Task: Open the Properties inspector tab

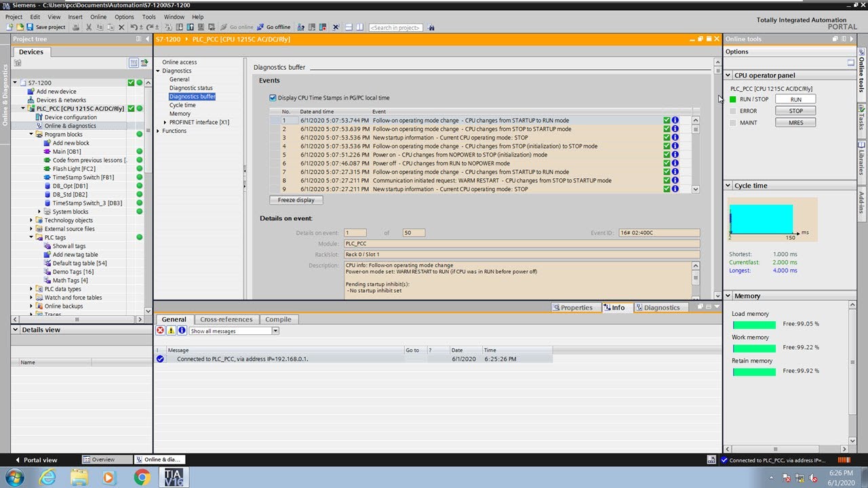Action: point(572,308)
